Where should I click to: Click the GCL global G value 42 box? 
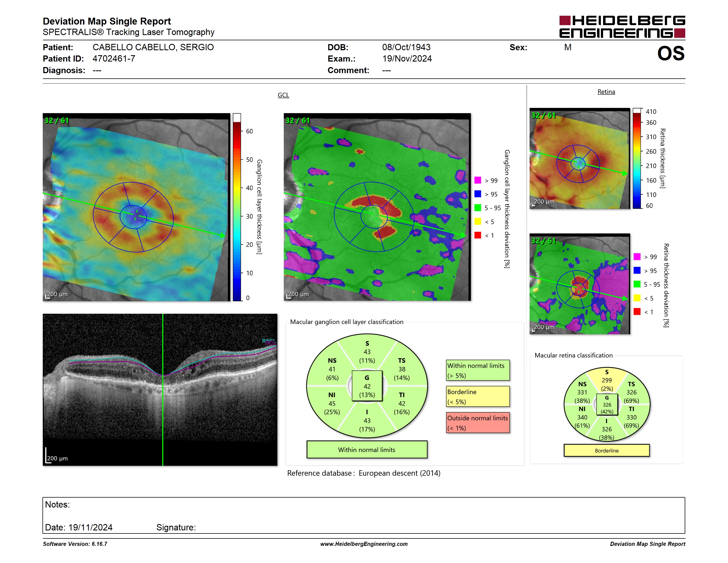tap(367, 386)
